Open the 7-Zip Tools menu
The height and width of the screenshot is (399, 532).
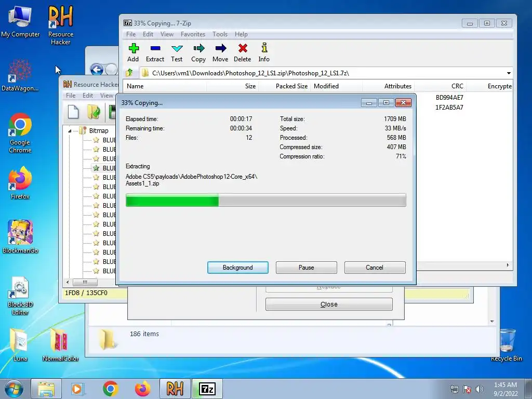(x=220, y=34)
